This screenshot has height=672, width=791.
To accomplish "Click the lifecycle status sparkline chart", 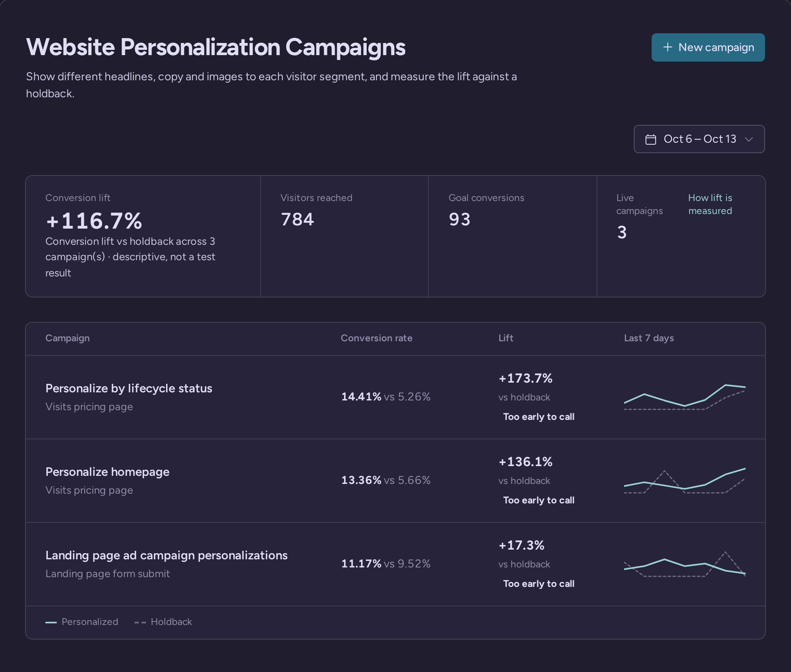I will point(685,397).
